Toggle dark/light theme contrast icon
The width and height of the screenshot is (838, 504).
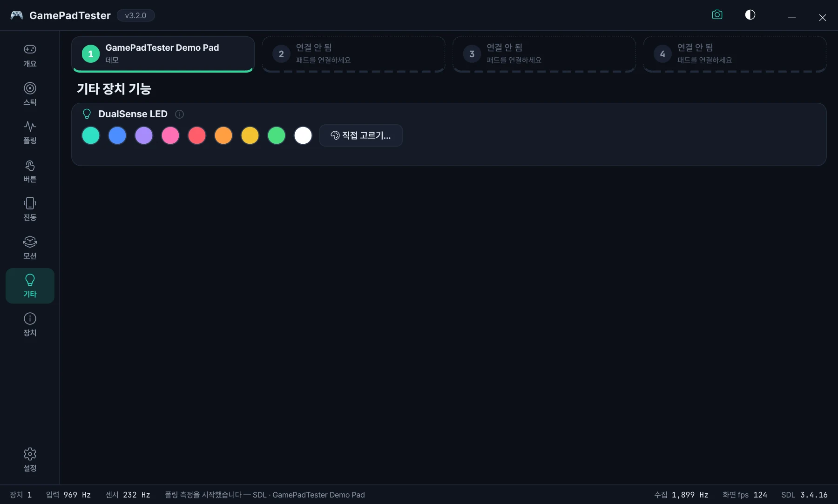click(x=750, y=15)
